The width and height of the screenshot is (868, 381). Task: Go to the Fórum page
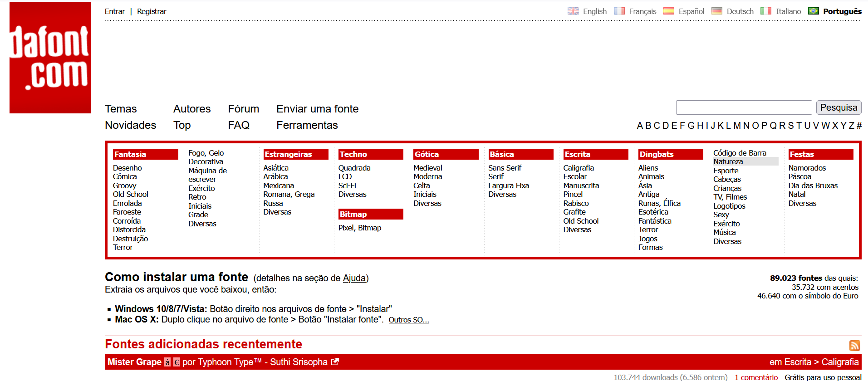pyautogui.click(x=244, y=109)
